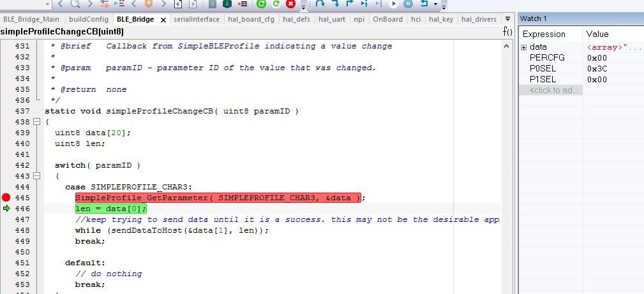Viewport: 644px width, 294px height.
Task: Collapse the switch block fold at line 443
Action: 37,176
